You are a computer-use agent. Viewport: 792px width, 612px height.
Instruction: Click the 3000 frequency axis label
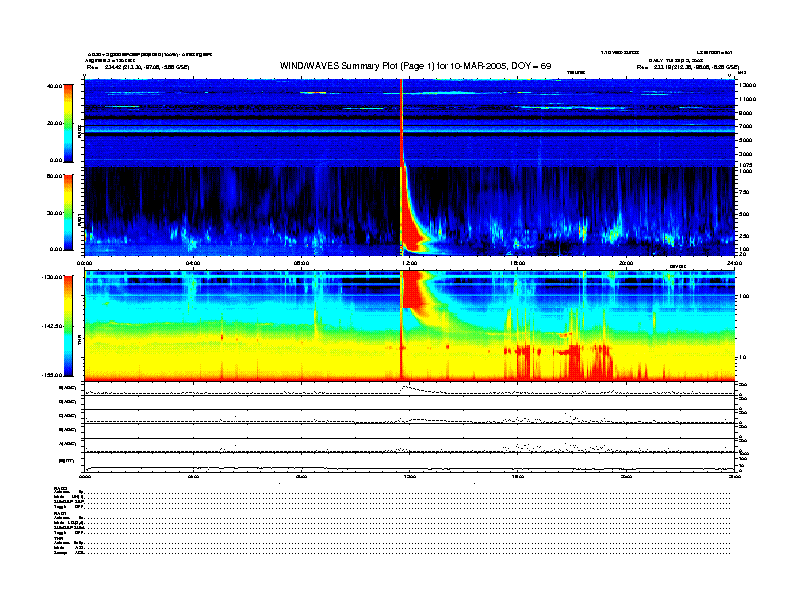click(747, 154)
